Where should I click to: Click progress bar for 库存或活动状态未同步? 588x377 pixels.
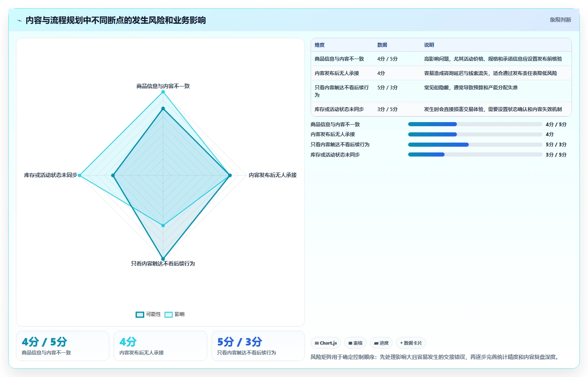475,154
